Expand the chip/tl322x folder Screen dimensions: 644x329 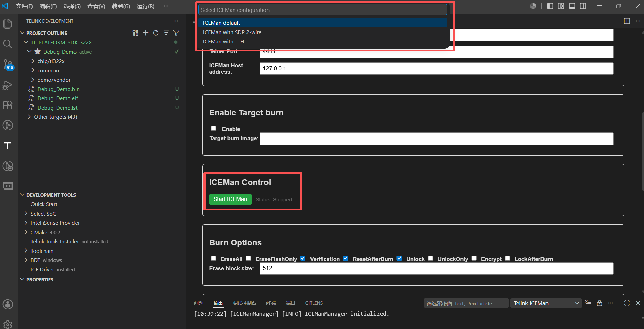coord(33,61)
